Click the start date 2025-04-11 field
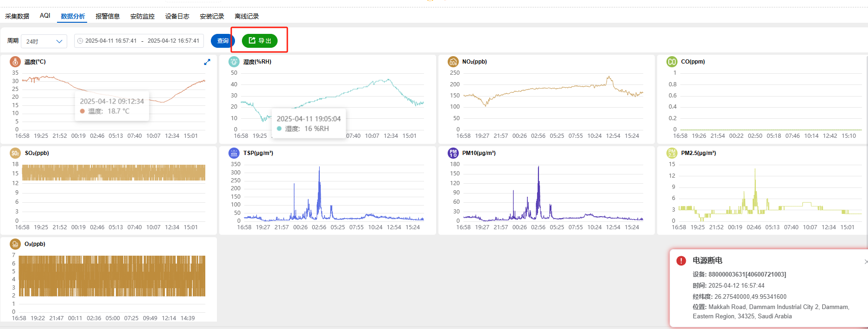The width and height of the screenshot is (868, 329). point(111,41)
